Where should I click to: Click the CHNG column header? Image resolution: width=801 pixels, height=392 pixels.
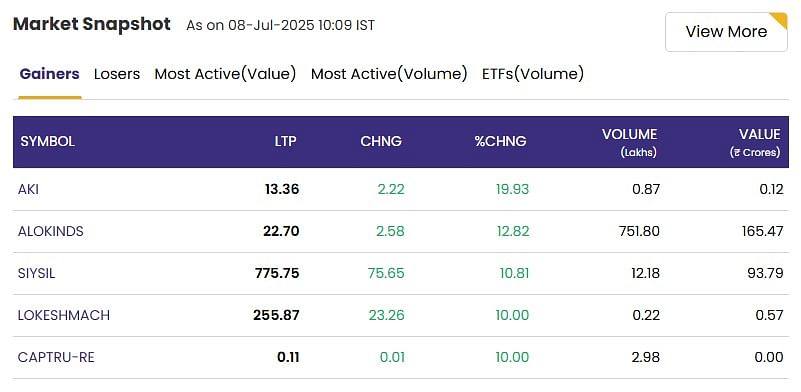click(381, 142)
